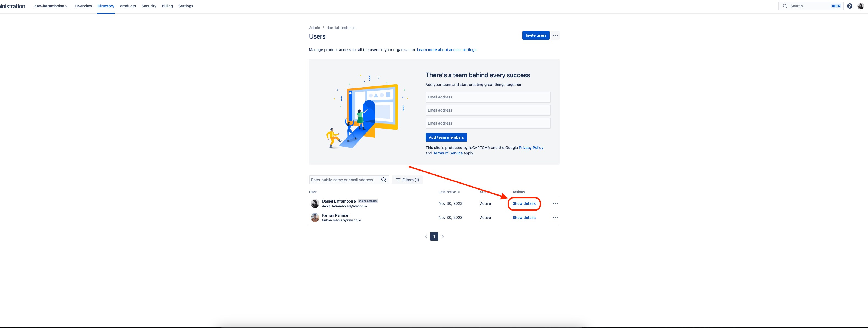Click Farhan Rahman's avatar
868x328 pixels.
(315, 218)
